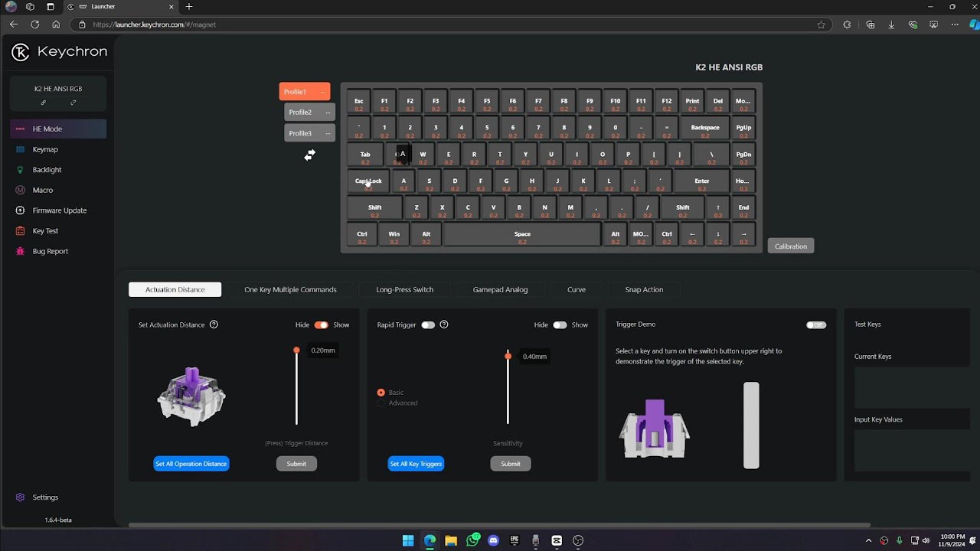Viewport: 980px width, 551px height.
Task: Click the trigger distance slider handle
Action: click(x=296, y=350)
